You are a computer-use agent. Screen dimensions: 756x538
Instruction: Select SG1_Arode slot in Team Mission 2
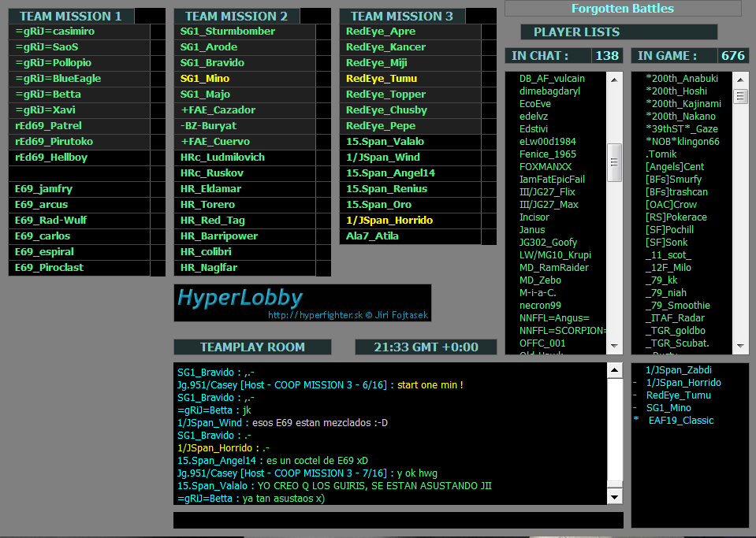point(244,47)
